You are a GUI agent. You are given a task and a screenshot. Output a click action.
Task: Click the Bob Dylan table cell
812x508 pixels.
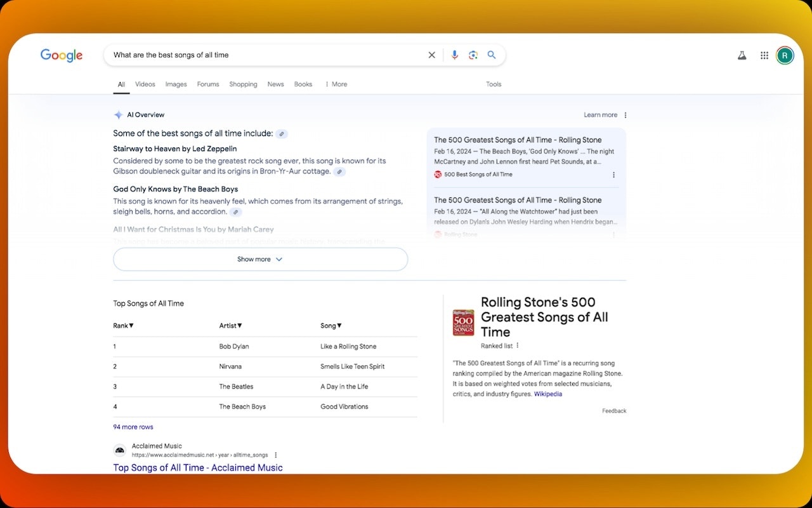(x=234, y=347)
